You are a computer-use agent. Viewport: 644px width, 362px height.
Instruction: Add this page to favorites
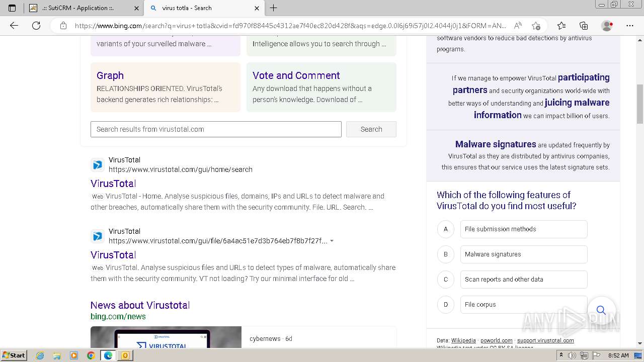[x=536, y=26]
